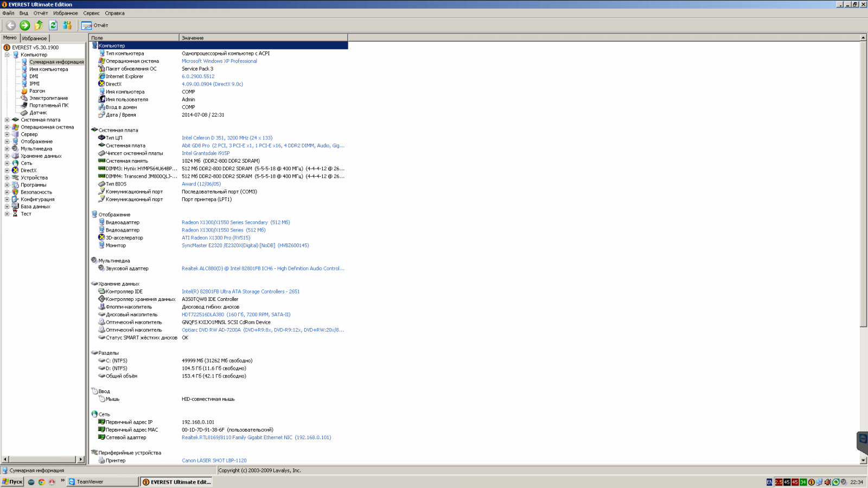
Task: Open the IPMI tree node
Action: coord(34,84)
